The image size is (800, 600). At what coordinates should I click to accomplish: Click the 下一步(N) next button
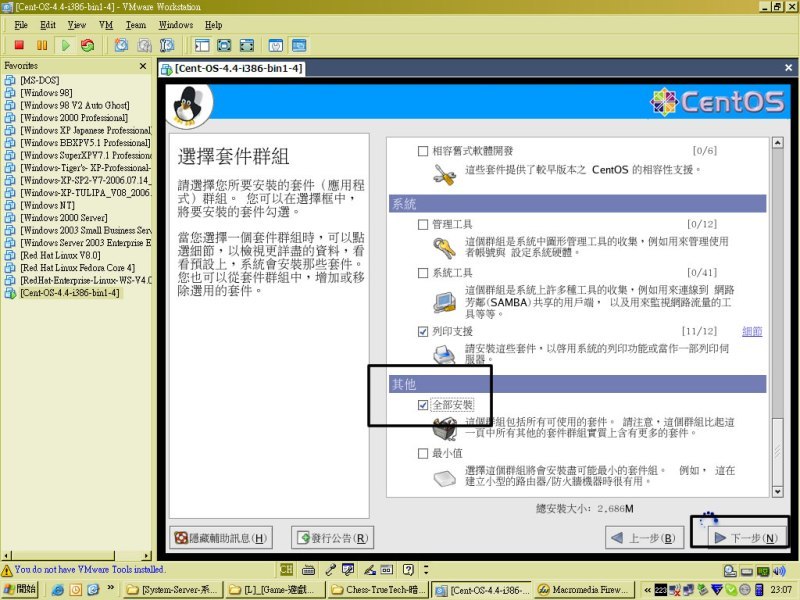pos(747,538)
